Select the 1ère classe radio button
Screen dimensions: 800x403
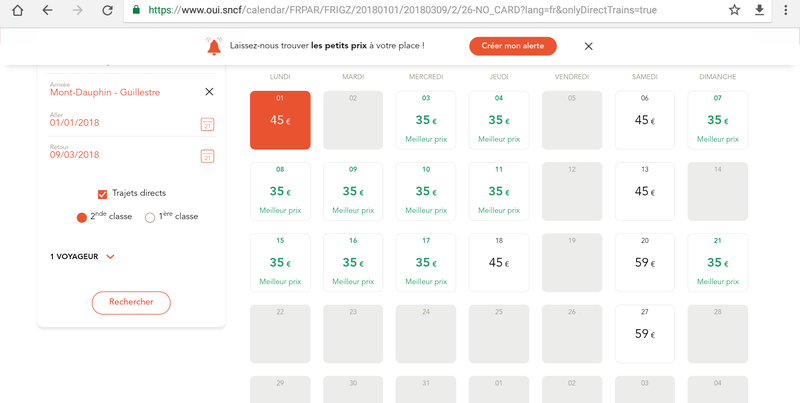tap(150, 217)
